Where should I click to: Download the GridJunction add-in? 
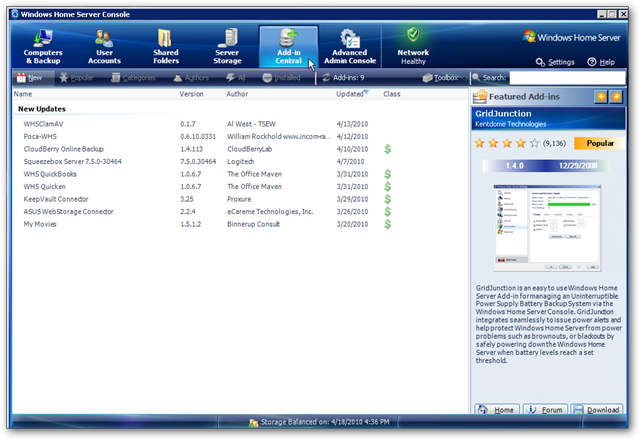(x=597, y=409)
